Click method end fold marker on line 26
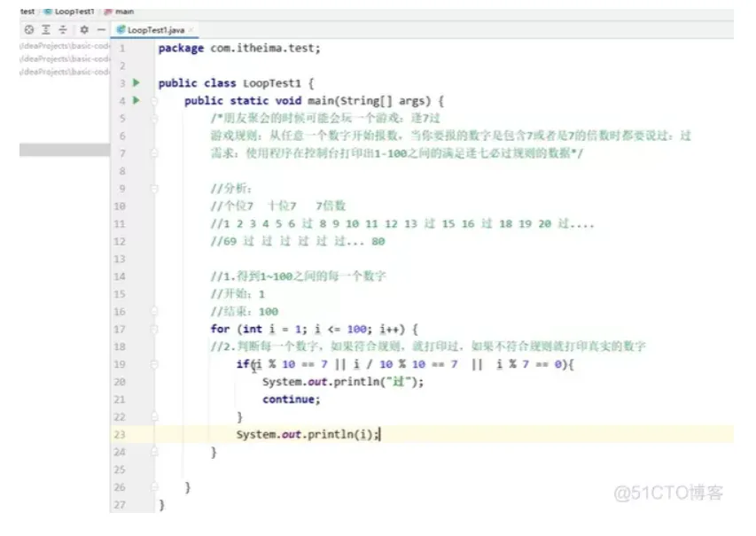 click(154, 487)
